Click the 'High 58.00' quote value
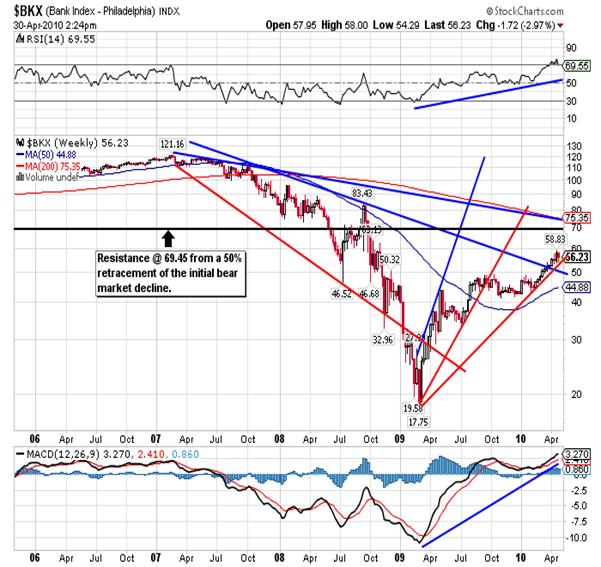 (x=345, y=25)
